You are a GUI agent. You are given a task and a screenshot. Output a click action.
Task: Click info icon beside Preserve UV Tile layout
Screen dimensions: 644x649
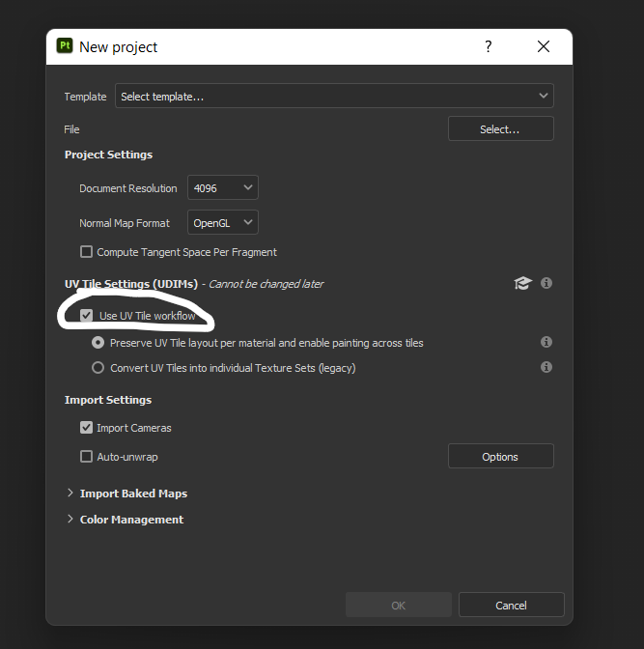pyautogui.click(x=546, y=342)
